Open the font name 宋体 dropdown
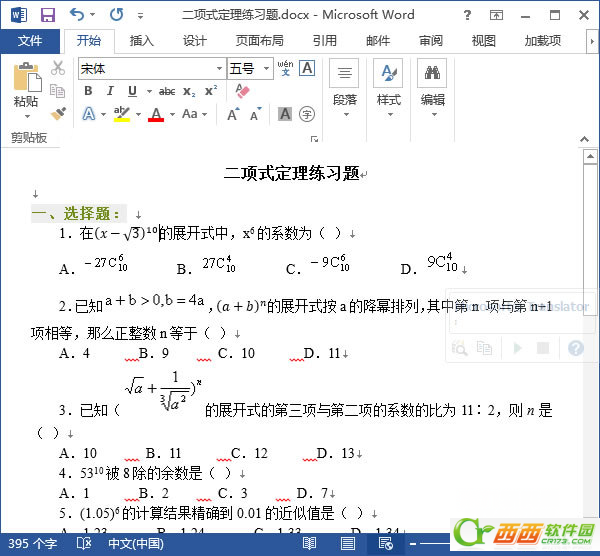Viewport: 600px width, 556px height. (x=219, y=68)
